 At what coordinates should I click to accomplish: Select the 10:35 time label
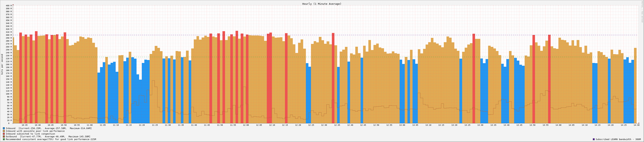24,125
